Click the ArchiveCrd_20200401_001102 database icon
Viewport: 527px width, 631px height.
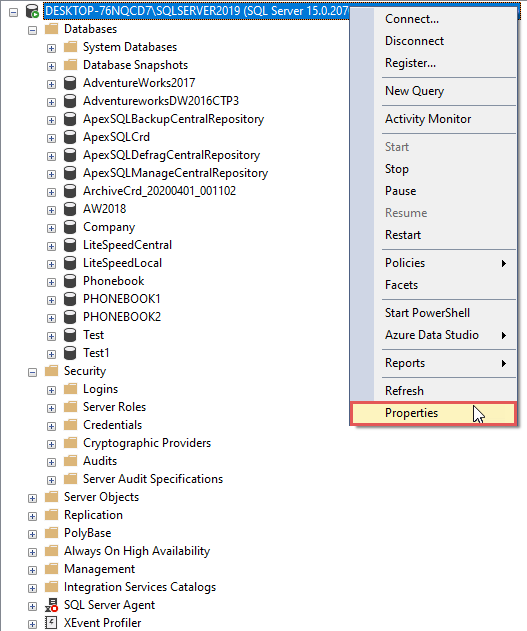[x=70, y=191]
